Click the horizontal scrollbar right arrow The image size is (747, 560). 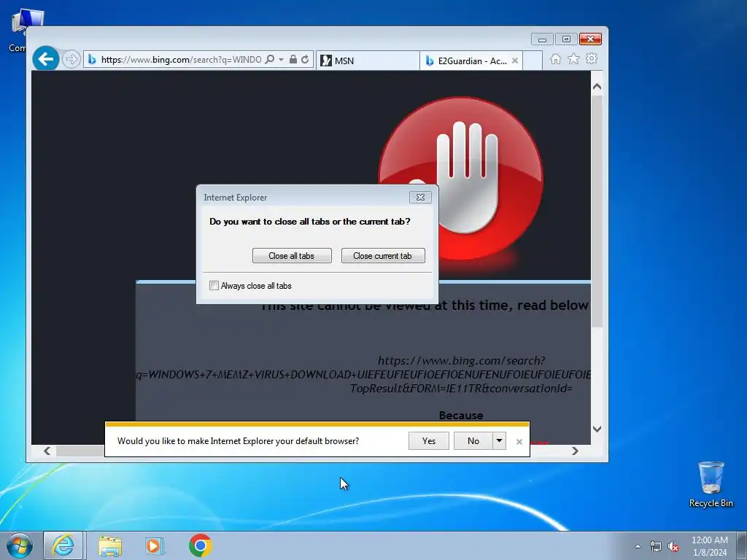(575, 451)
